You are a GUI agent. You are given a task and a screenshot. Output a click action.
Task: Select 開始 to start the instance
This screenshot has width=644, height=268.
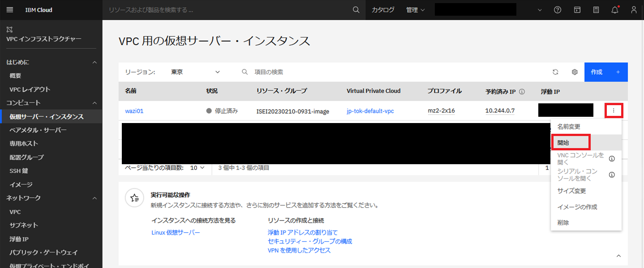pos(586,142)
